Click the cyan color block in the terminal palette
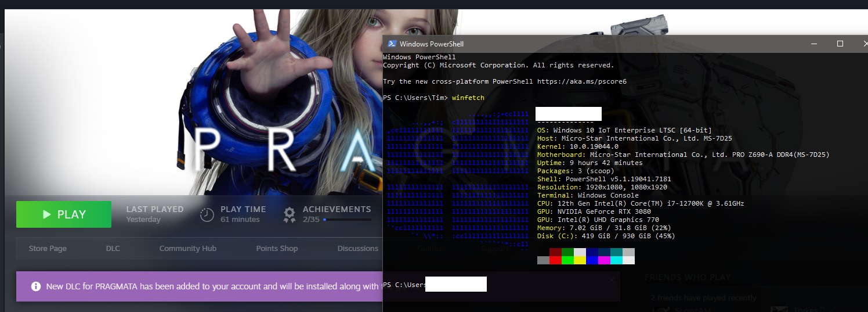The width and height of the screenshot is (868, 312). (x=616, y=260)
